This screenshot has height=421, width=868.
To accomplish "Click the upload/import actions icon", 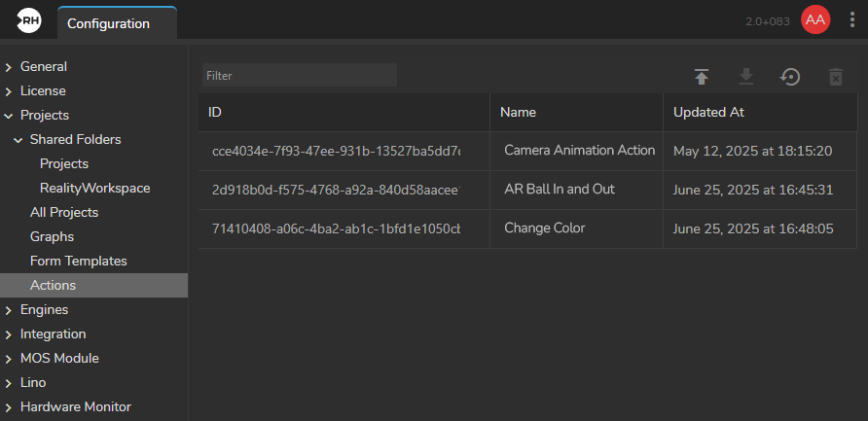I will (x=701, y=77).
